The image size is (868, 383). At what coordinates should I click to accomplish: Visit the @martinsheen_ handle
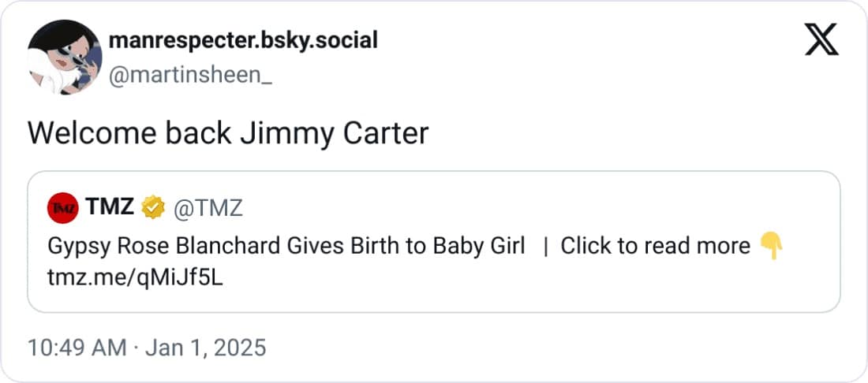coord(189,77)
